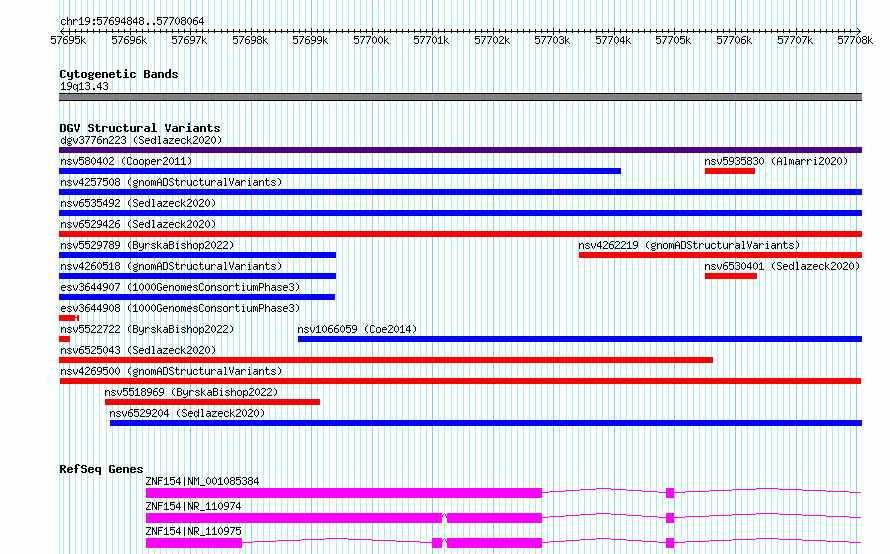Select nsv6530401 (Sedlazeck2020) label

[x=782, y=266]
